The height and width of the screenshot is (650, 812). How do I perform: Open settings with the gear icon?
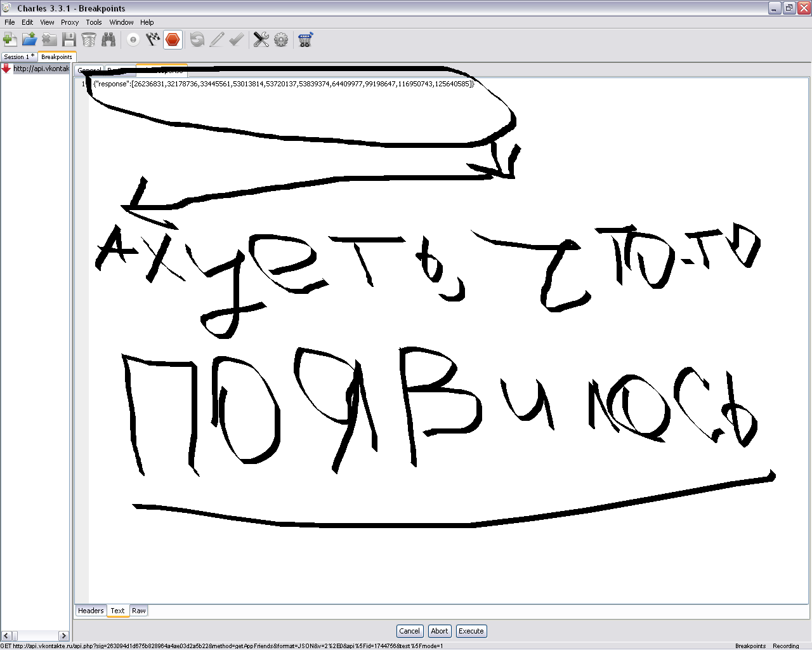pyautogui.click(x=280, y=40)
